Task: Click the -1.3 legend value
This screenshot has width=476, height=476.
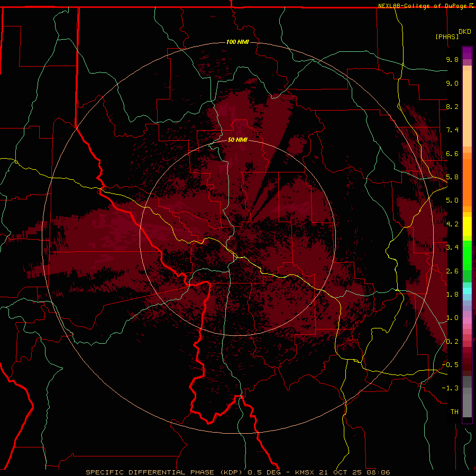Action: click(451, 388)
